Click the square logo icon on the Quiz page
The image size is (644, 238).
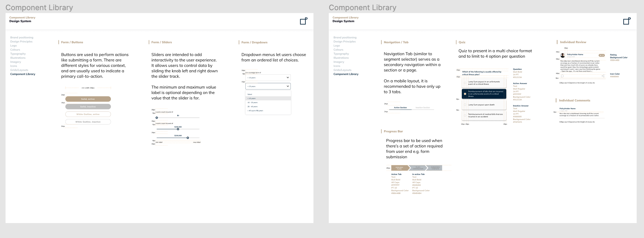coord(627,21)
